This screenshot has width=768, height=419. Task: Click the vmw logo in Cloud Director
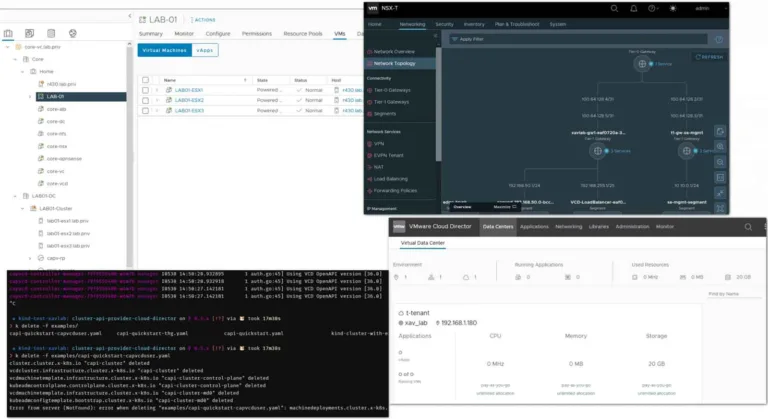click(x=399, y=226)
